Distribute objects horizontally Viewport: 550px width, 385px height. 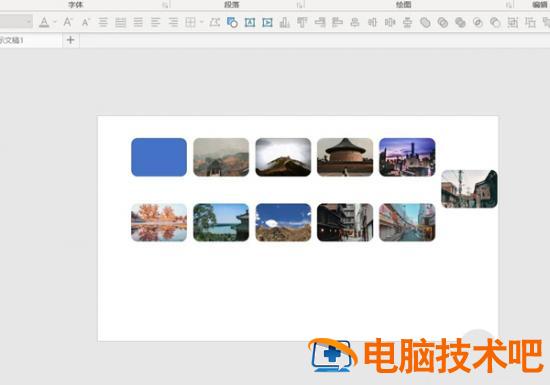[x=390, y=22]
